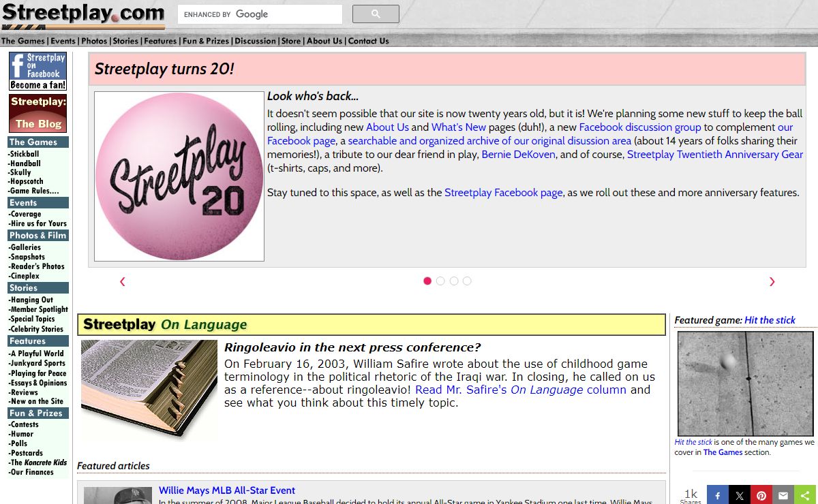Open Handball in sidebar
Screen dimensions: 818x504
[25, 163]
